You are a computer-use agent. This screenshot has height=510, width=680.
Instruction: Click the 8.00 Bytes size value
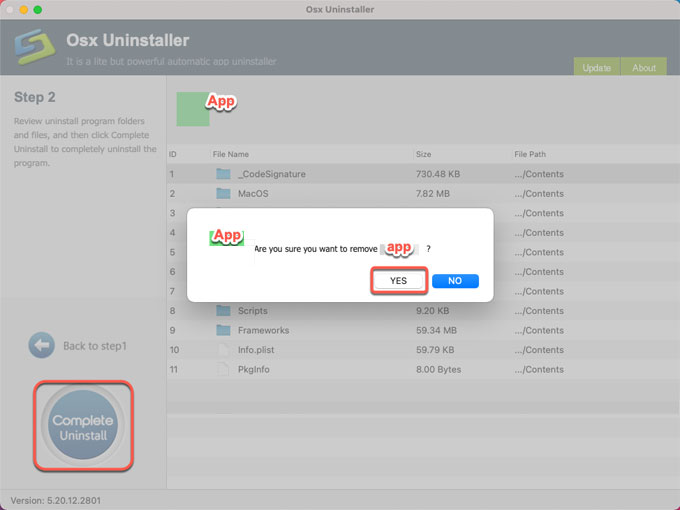point(438,369)
